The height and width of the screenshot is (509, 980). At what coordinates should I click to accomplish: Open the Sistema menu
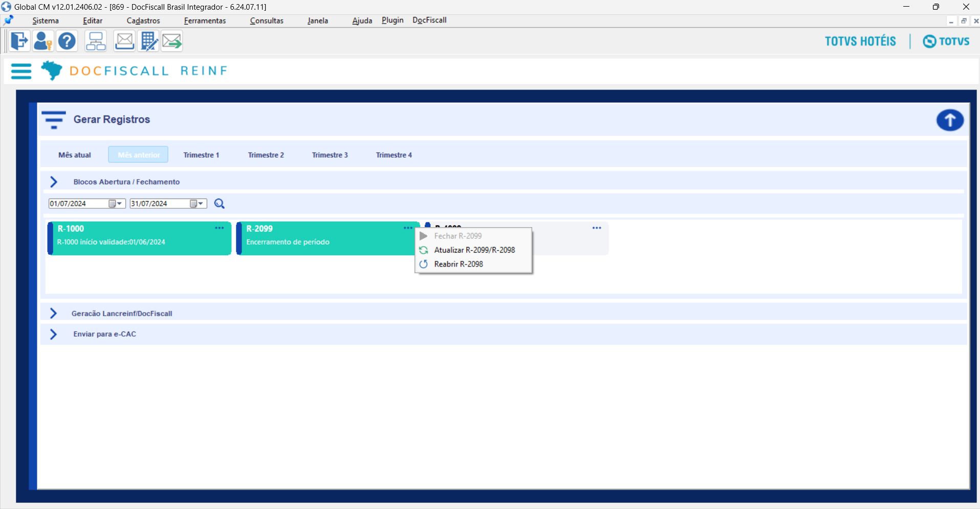tap(46, 20)
